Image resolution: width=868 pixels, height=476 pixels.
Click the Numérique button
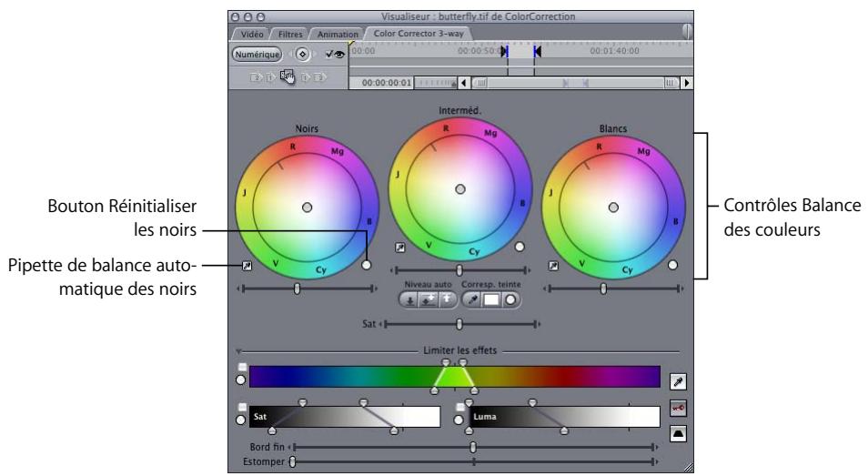click(257, 55)
